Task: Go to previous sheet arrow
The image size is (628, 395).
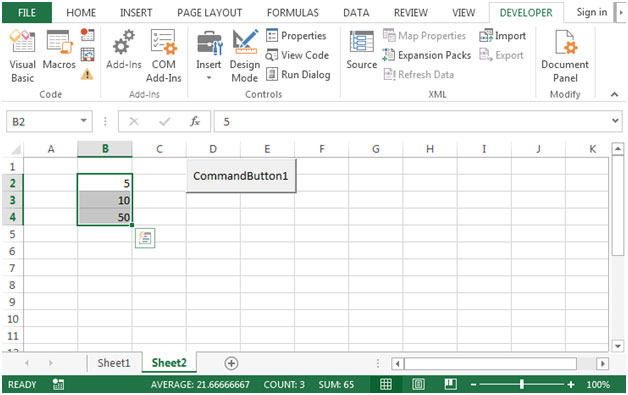Action: pyautogui.click(x=27, y=363)
